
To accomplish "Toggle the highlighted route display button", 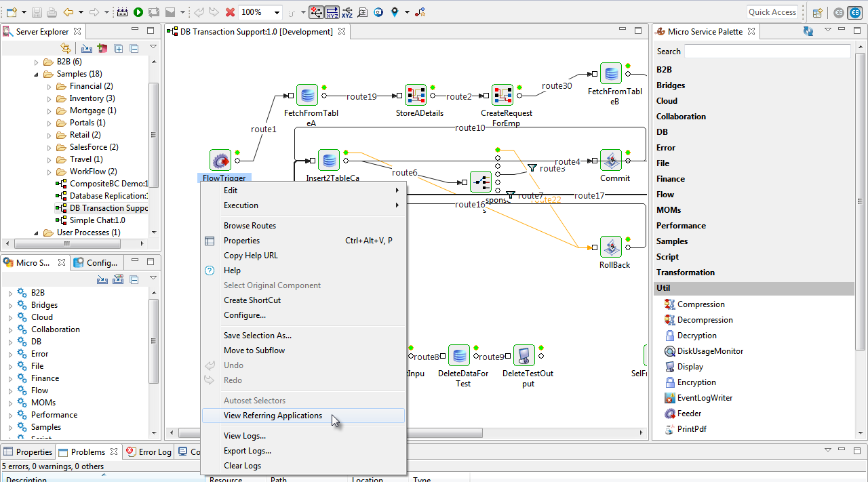I will 316,12.
